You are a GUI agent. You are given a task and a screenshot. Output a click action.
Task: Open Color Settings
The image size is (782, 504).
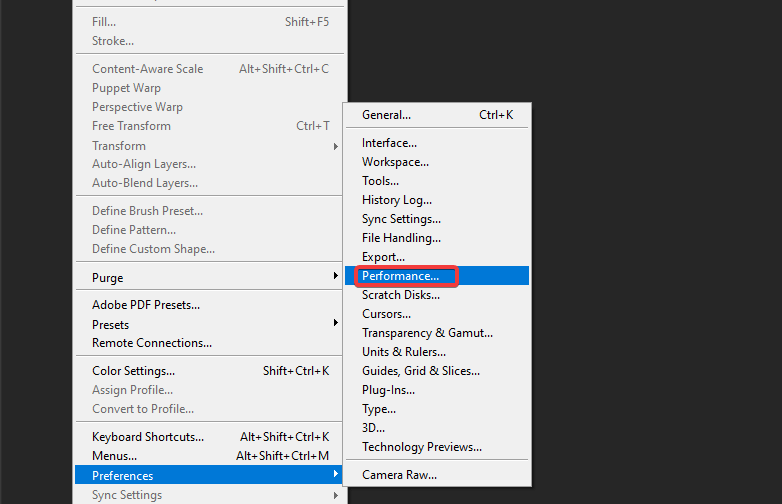[209, 371]
